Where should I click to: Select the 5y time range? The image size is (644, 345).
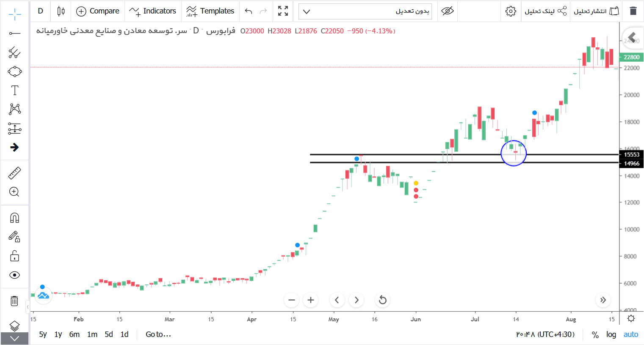(x=43, y=334)
